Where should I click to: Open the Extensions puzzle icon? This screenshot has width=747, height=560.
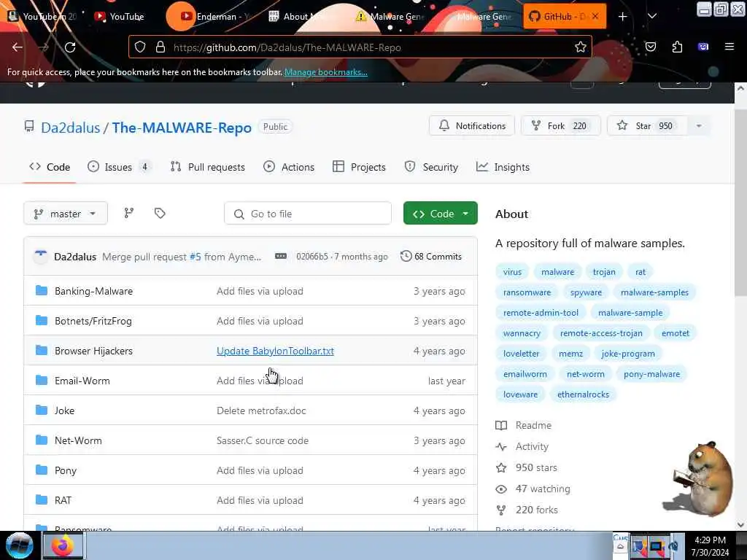pyautogui.click(x=677, y=47)
